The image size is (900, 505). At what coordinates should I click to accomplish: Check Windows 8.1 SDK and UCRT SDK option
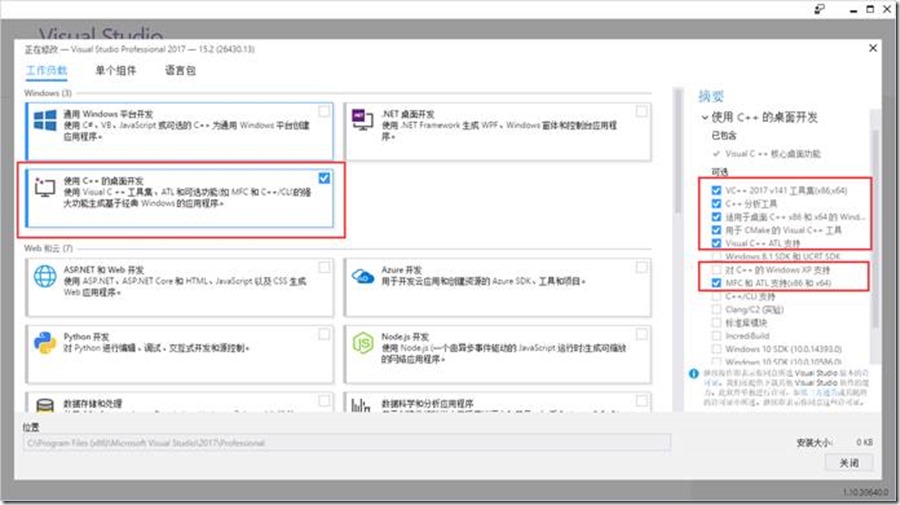click(716, 257)
